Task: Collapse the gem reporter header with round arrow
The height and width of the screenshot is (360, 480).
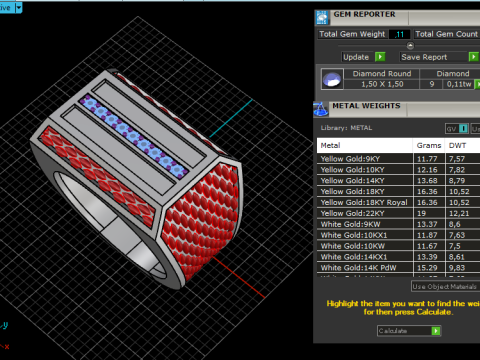Action: pos(410,45)
